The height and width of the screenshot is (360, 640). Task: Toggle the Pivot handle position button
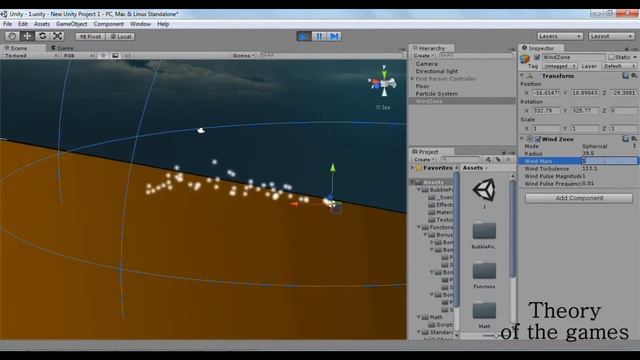pos(90,36)
